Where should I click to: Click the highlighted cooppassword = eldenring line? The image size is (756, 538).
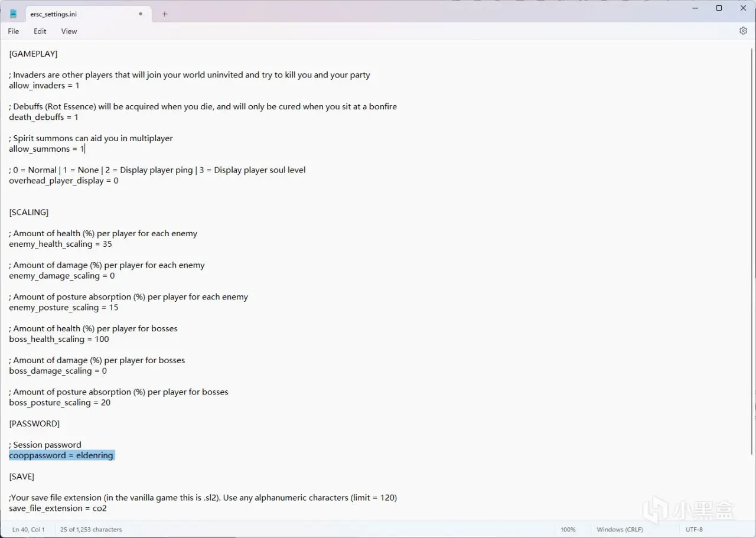(x=61, y=455)
